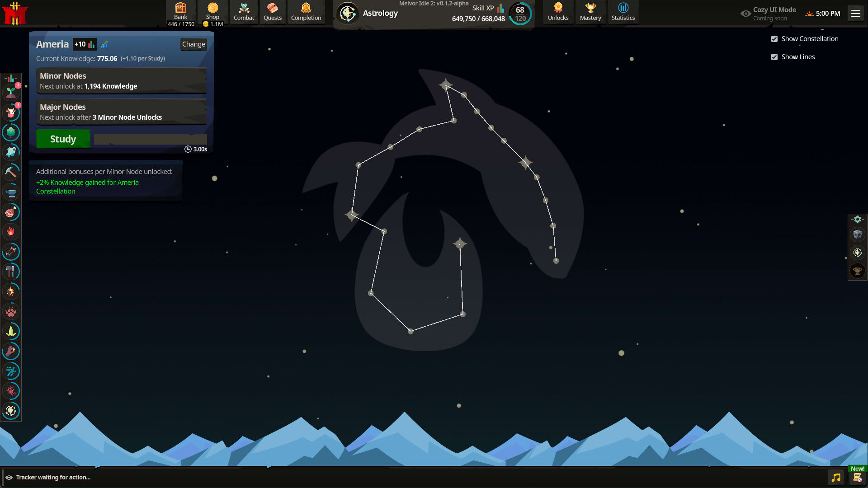Open the music note control
868x488 pixels.
pyautogui.click(x=836, y=477)
